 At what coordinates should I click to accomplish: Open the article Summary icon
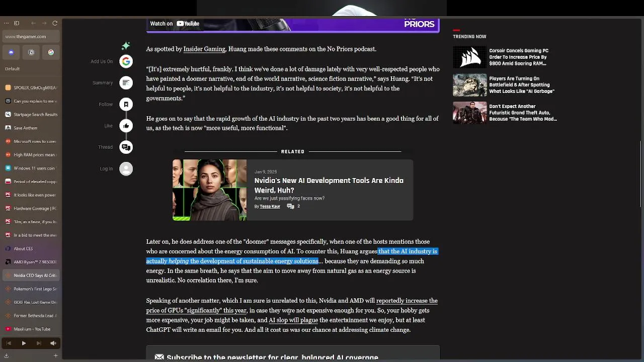coord(126,82)
